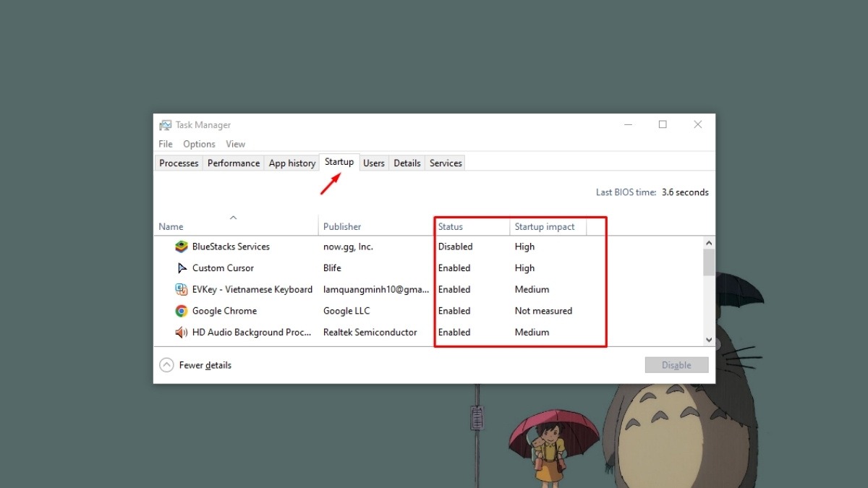Open the View menu

[235, 144]
